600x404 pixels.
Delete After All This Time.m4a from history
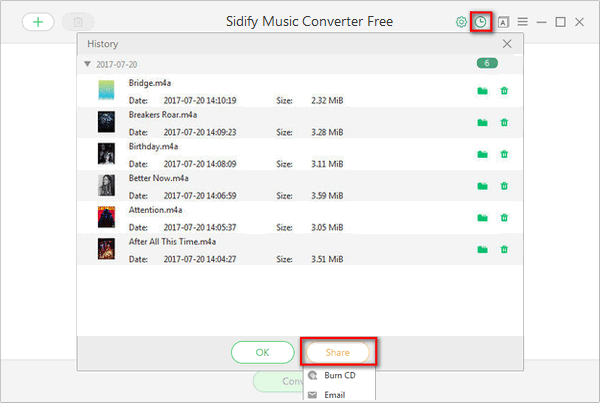click(x=504, y=249)
